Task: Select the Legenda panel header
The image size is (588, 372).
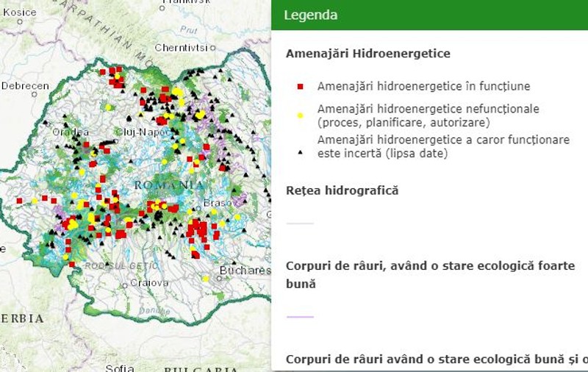Action: pyautogui.click(x=429, y=15)
